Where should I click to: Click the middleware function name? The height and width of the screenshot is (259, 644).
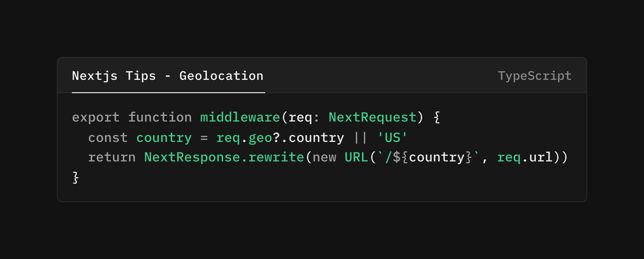(240, 117)
